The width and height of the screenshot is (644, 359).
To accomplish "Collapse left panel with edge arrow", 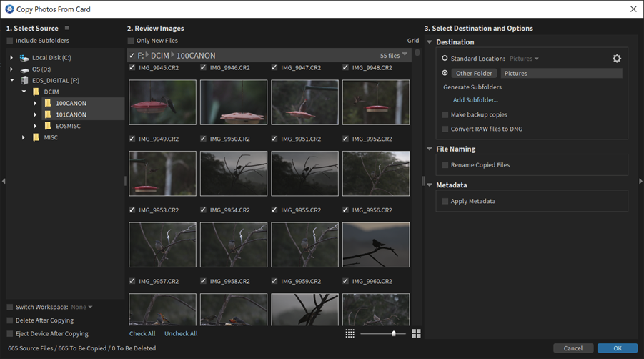I will click(4, 181).
